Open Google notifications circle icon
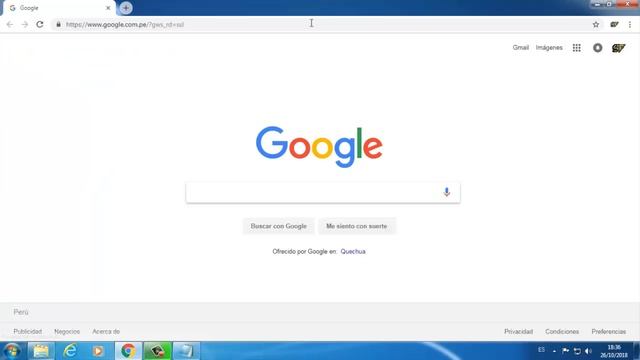Screen dimensions: 640x360 (598, 48)
